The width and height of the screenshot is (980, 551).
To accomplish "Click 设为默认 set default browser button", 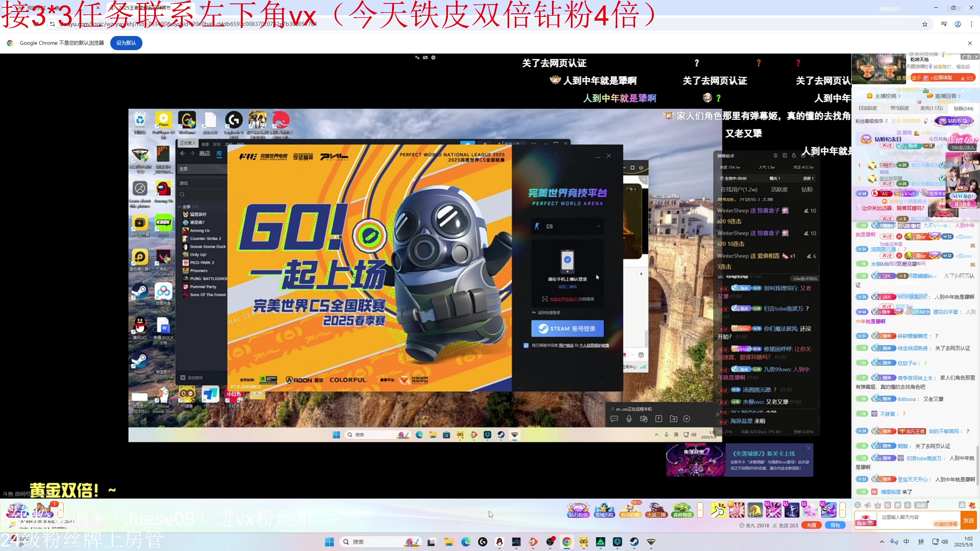I will point(126,43).
